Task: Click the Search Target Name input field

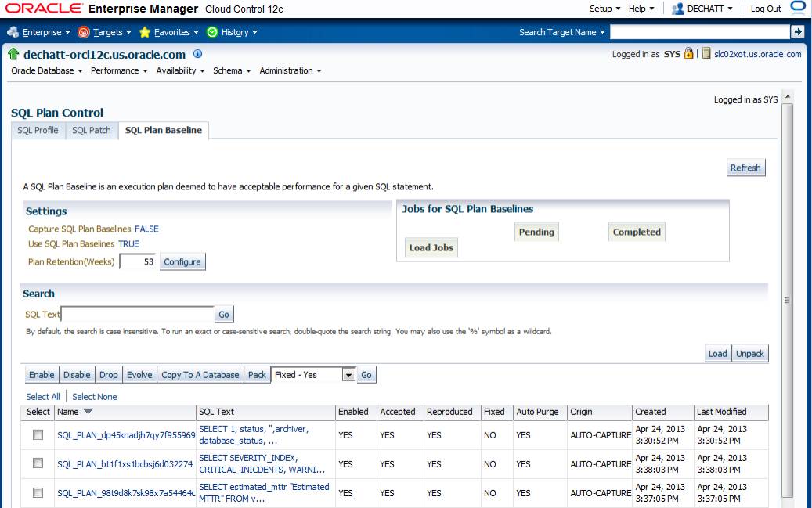Action: tap(700, 32)
